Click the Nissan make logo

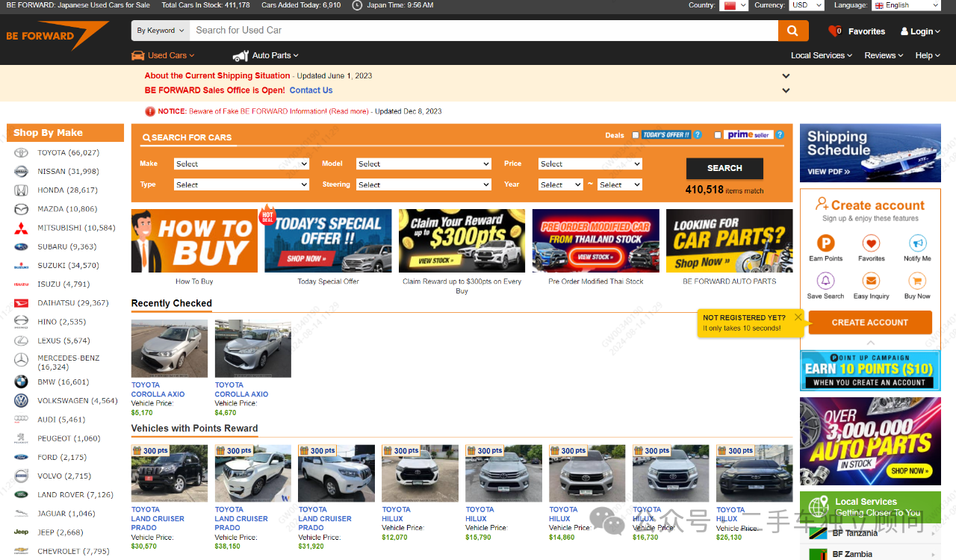[21, 172]
